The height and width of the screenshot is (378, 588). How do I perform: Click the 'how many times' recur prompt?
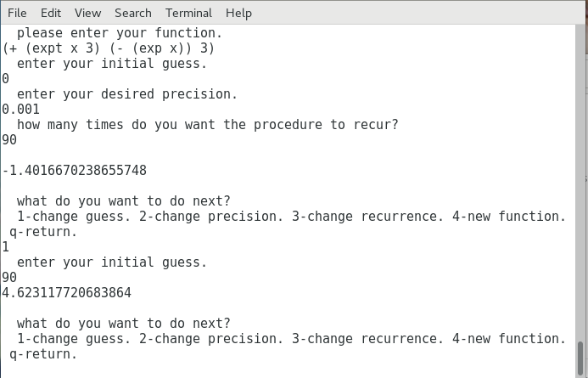(x=207, y=125)
